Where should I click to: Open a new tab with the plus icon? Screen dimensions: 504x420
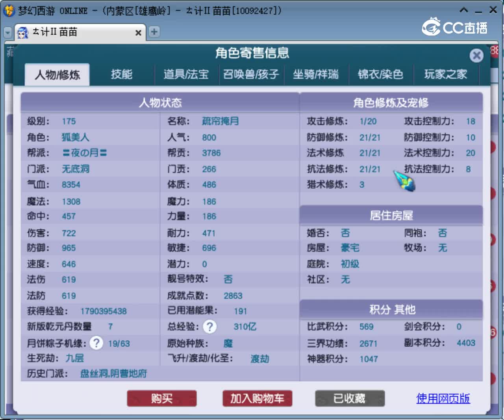click(154, 32)
